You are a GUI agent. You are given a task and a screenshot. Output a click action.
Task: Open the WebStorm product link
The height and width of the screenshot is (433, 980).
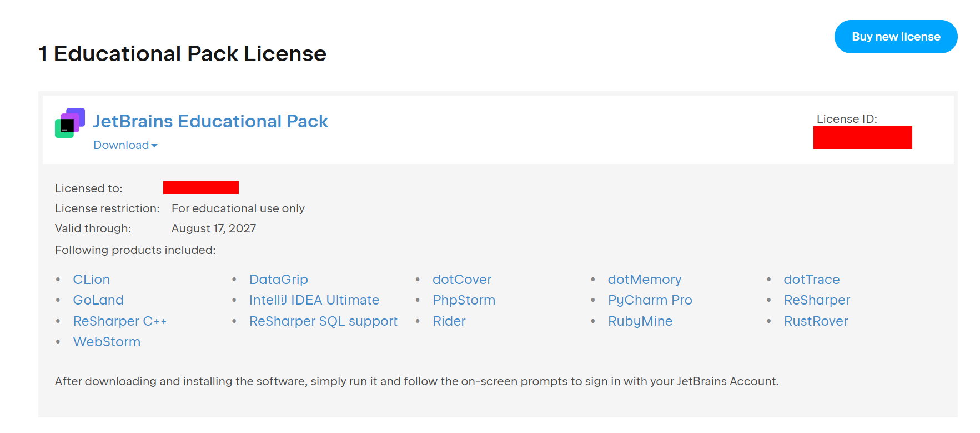click(x=107, y=342)
